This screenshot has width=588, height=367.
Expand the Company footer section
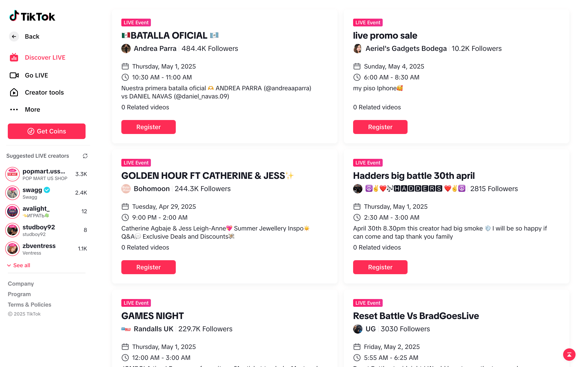21,284
